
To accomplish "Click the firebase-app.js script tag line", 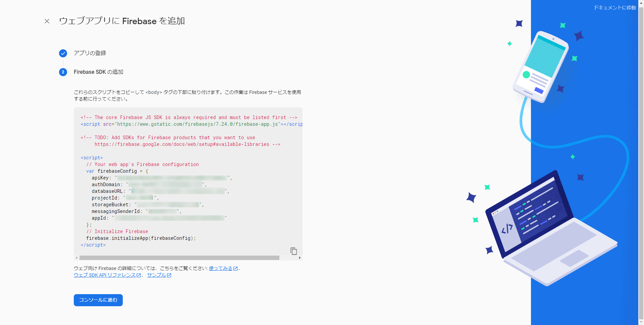I will pos(192,124).
